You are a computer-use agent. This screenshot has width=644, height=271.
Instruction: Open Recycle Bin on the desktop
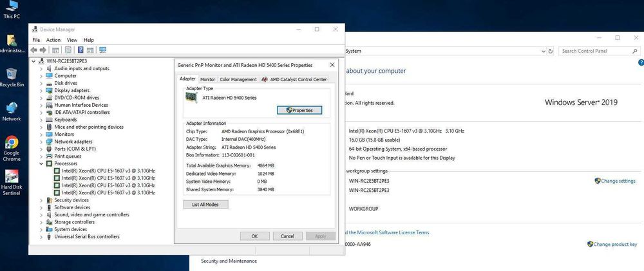click(x=12, y=77)
